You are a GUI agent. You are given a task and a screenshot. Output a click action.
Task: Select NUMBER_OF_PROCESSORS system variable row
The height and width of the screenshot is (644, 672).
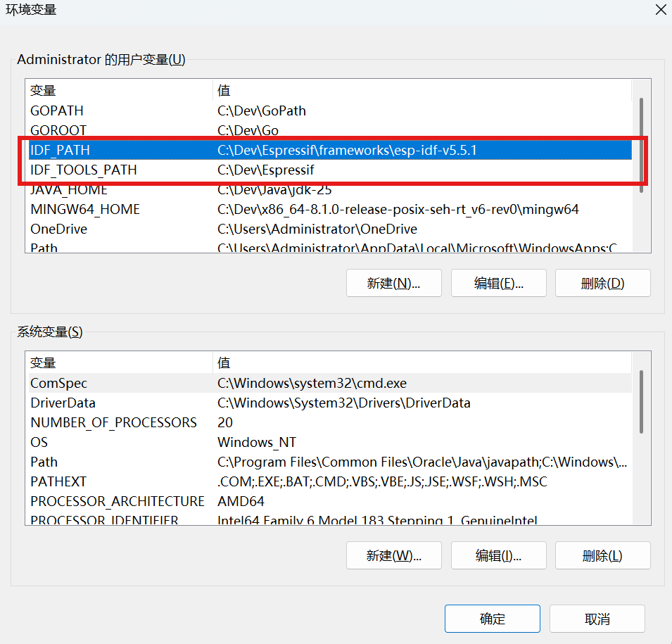click(113, 423)
